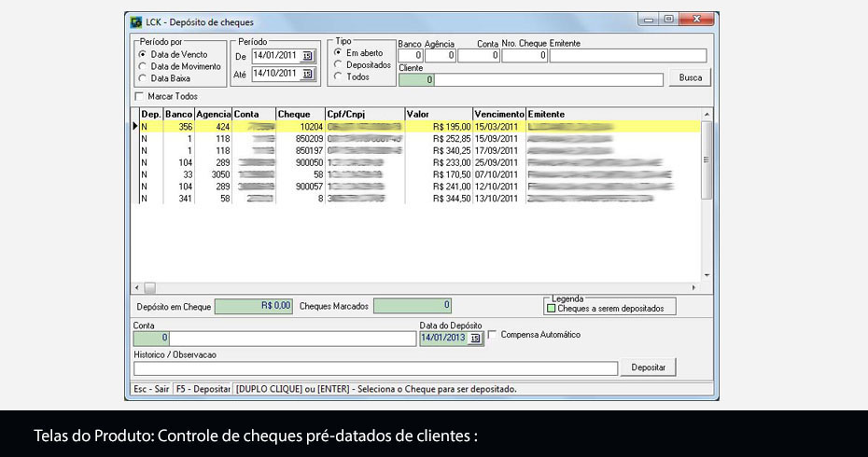Sort by Agencia column header

(214, 115)
